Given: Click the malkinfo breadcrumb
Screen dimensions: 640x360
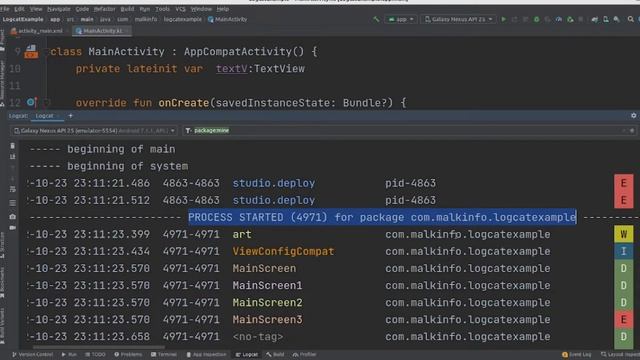Looking at the screenshot, I should coord(146,19).
